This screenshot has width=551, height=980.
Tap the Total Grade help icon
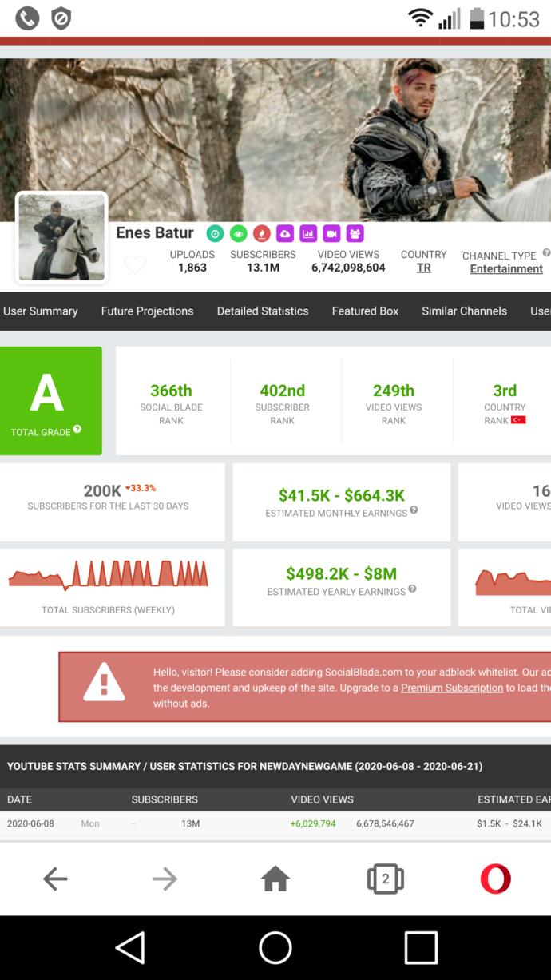(x=77, y=430)
